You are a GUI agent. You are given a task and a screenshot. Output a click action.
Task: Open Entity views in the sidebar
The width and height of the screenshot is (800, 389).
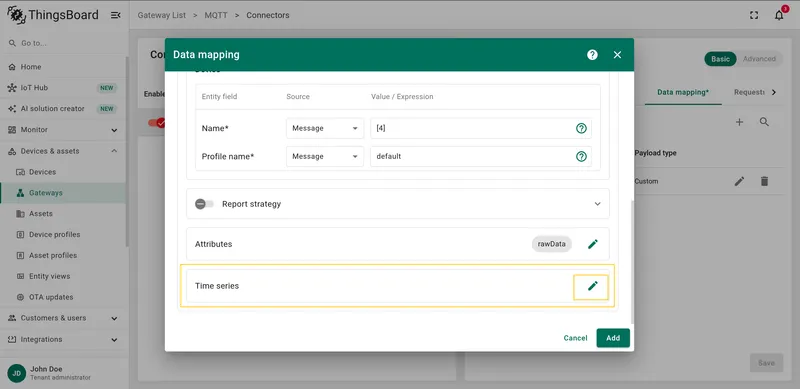(x=62, y=276)
